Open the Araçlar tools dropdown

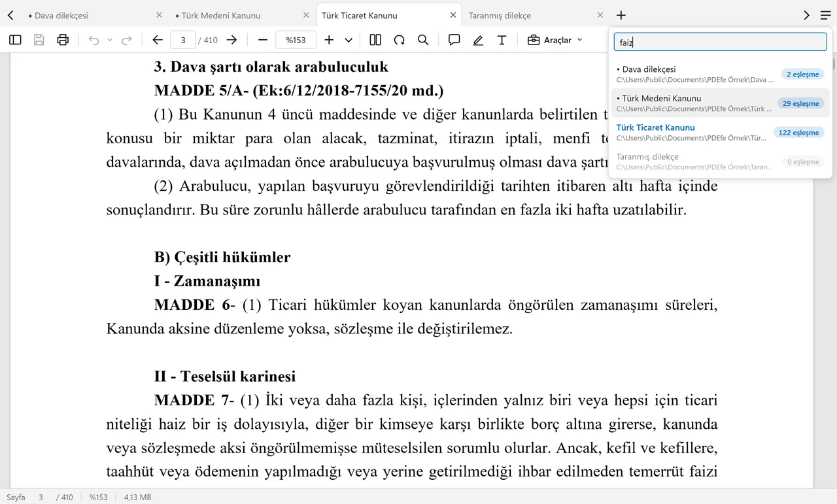(x=555, y=40)
